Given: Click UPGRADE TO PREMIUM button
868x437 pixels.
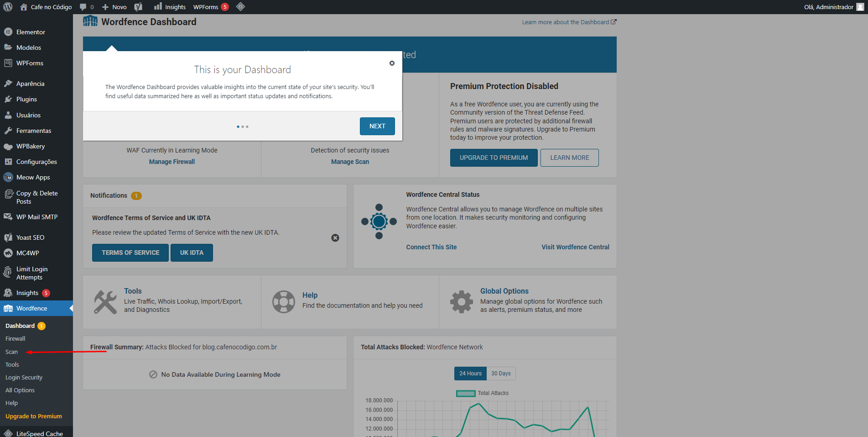Looking at the screenshot, I should point(494,158).
